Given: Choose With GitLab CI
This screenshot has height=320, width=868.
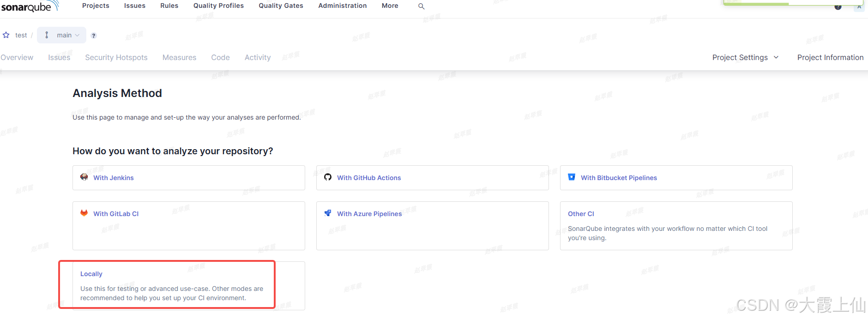Looking at the screenshot, I should click(x=189, y=226).
